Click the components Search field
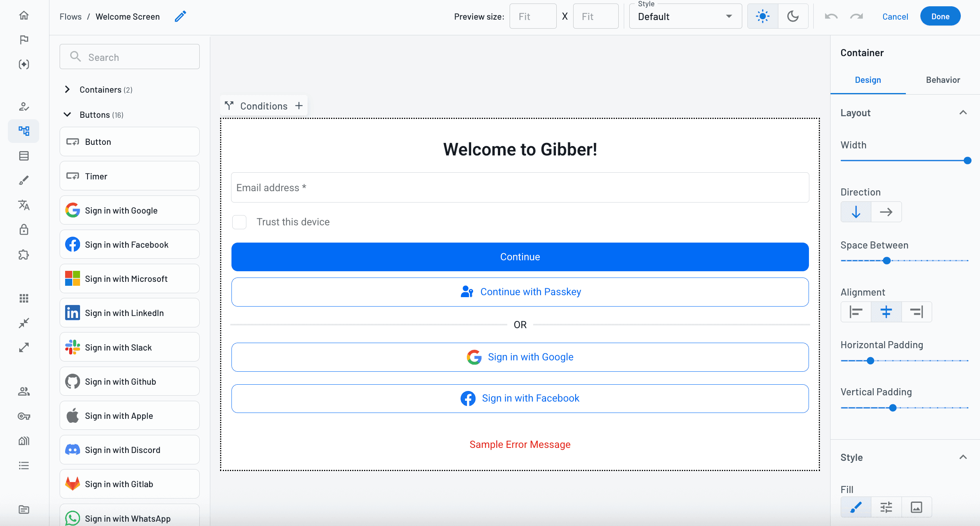Viewport: 980px width, 526px height. [129, 57]
